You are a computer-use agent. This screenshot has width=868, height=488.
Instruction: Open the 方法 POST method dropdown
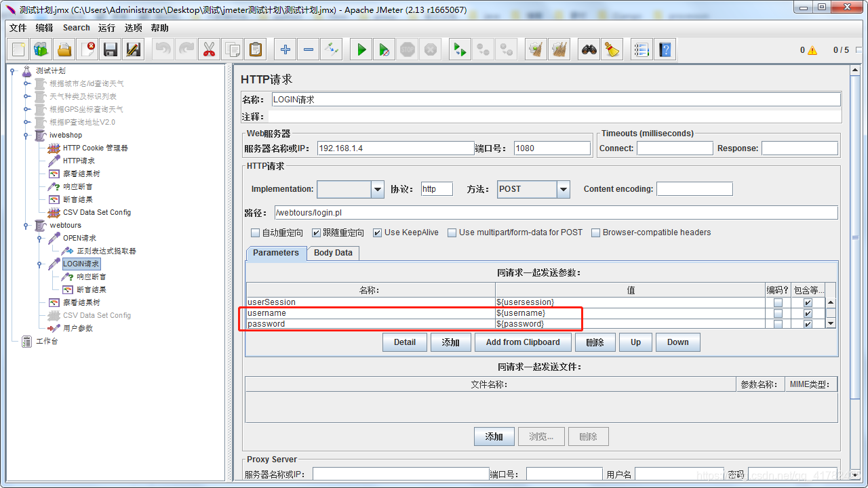click(x=564, y=189)
